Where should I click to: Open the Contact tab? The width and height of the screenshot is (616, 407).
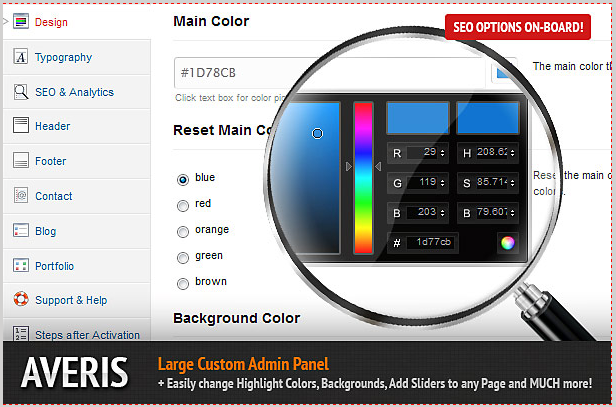point(77,196)
